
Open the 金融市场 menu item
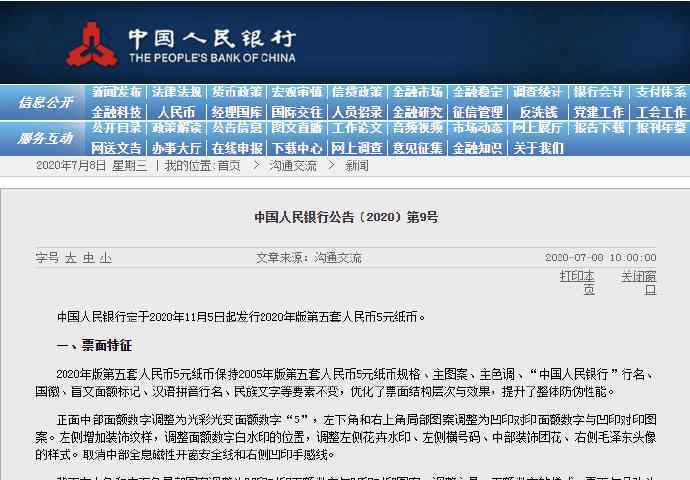point(418,92)
